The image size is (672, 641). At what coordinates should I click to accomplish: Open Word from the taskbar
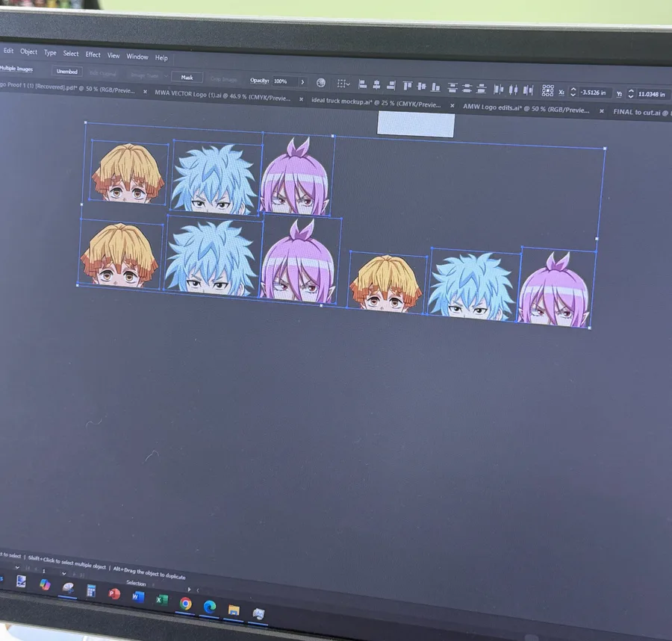tap(137, 596)
